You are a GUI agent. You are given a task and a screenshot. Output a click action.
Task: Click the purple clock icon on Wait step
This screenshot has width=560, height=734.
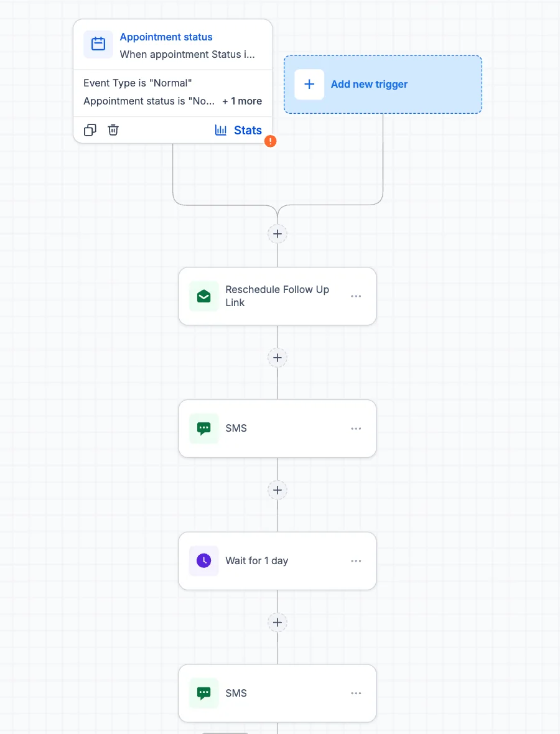click(x=203, y=561)
